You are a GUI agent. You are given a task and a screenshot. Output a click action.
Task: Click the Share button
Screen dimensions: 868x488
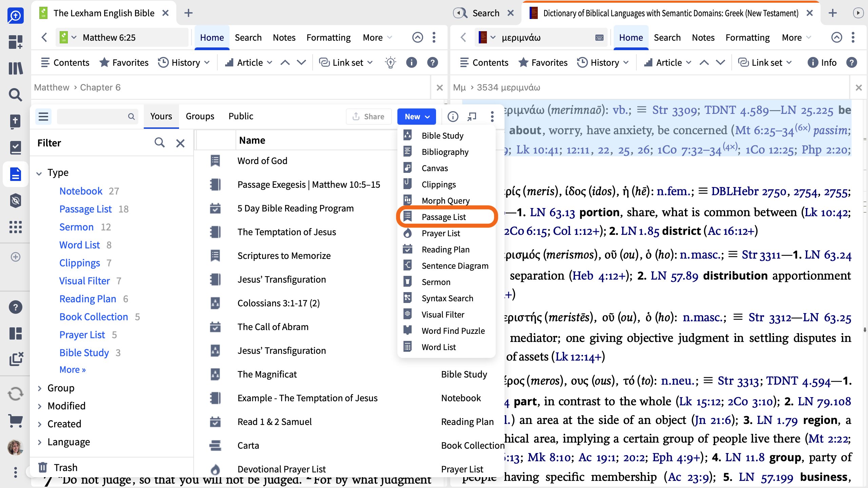click(369, 117)
